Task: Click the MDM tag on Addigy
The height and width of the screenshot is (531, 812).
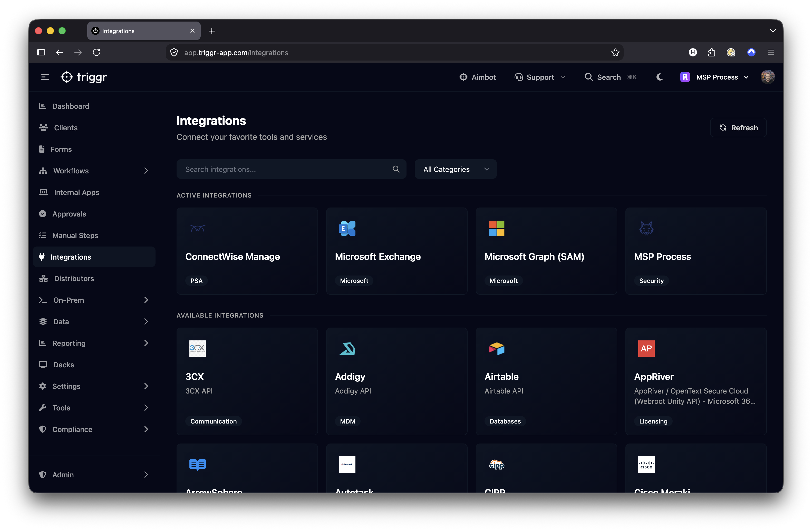Action: coord(348,421)
